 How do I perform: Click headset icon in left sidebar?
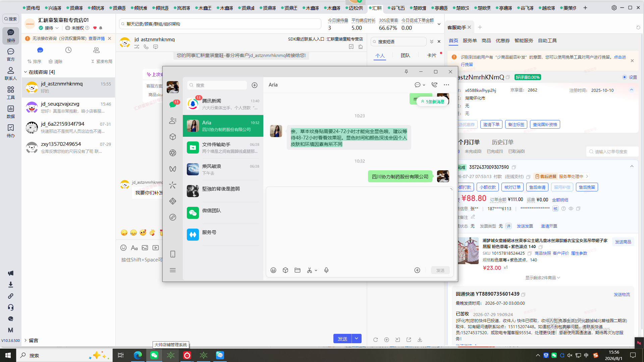pyautogui.click(x=11, y=307)
